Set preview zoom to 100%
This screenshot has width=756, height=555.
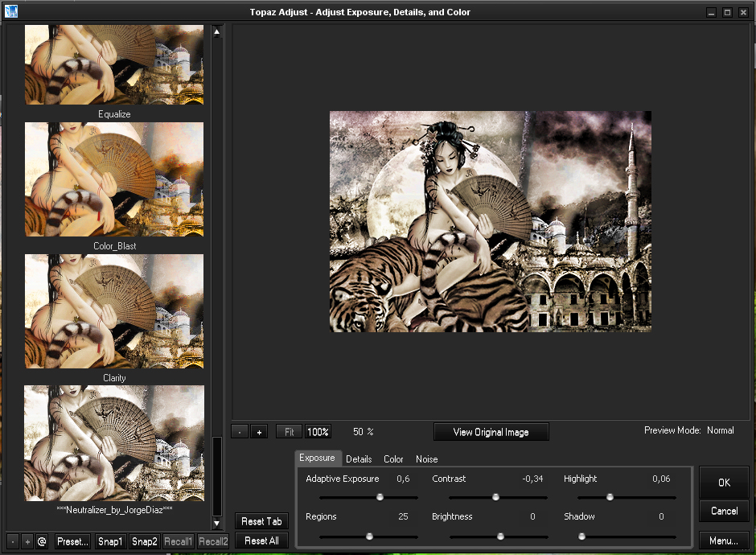click(x=318, y=432)
